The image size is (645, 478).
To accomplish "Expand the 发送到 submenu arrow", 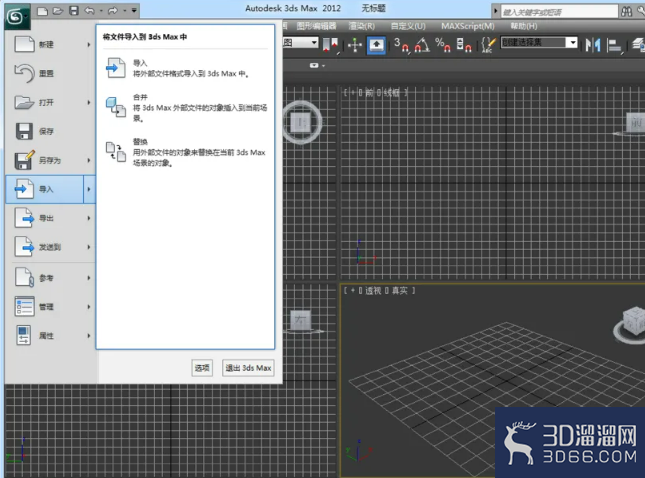I will tap(89, 247).
